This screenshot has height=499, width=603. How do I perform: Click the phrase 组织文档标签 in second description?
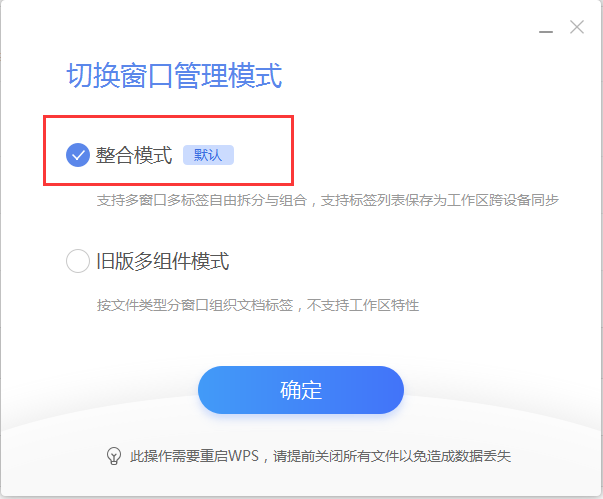click(251, 306)
